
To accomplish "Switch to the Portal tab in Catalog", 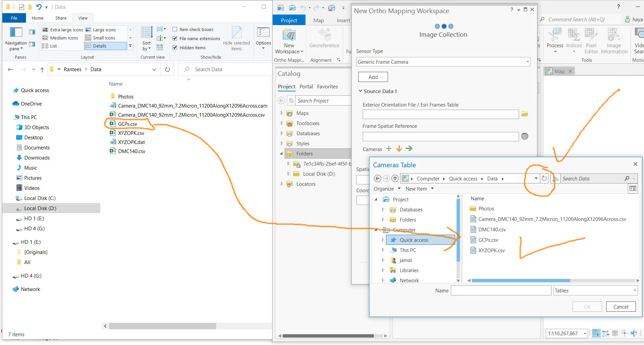I will [x=306, y=87].
